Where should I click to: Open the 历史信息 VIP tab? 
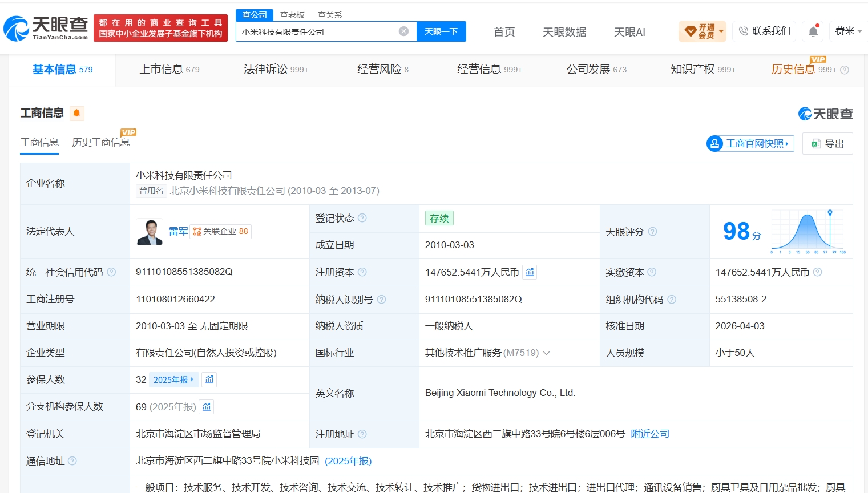[x=804, y=70]
